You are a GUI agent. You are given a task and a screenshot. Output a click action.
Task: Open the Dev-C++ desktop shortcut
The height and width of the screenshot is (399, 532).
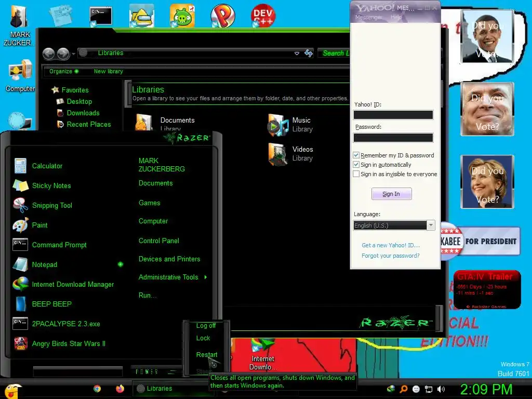pyautogui.click(x=263, y=16)
